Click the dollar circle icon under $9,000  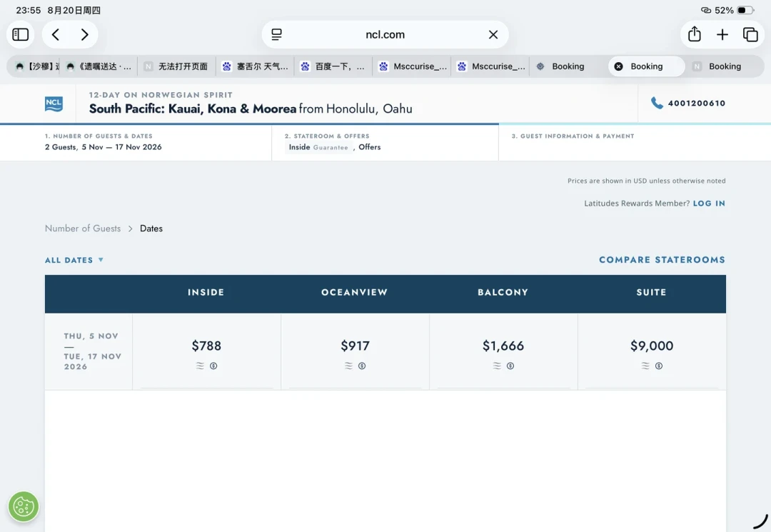(x=659, y=366)
